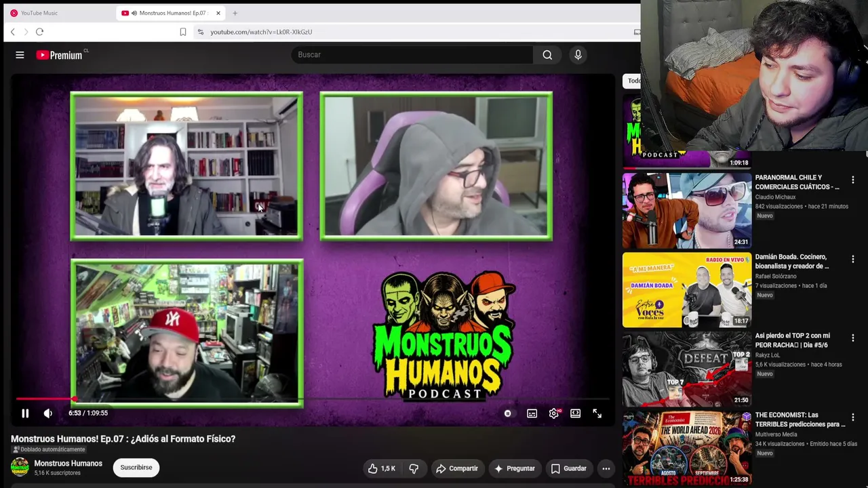This screenshot has width=868, height=488.
Task: Open a new browser tab
Action: tap(235, 13)
